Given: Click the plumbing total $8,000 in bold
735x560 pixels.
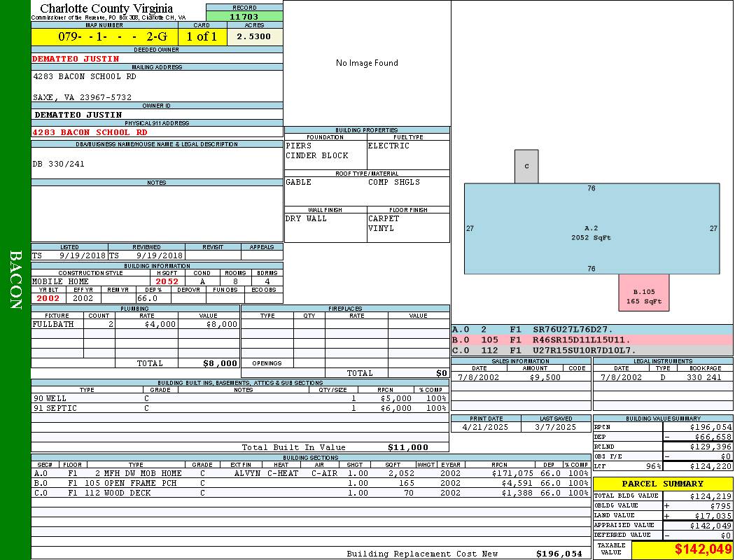Looking at the screenshot, I should (220, 363).
